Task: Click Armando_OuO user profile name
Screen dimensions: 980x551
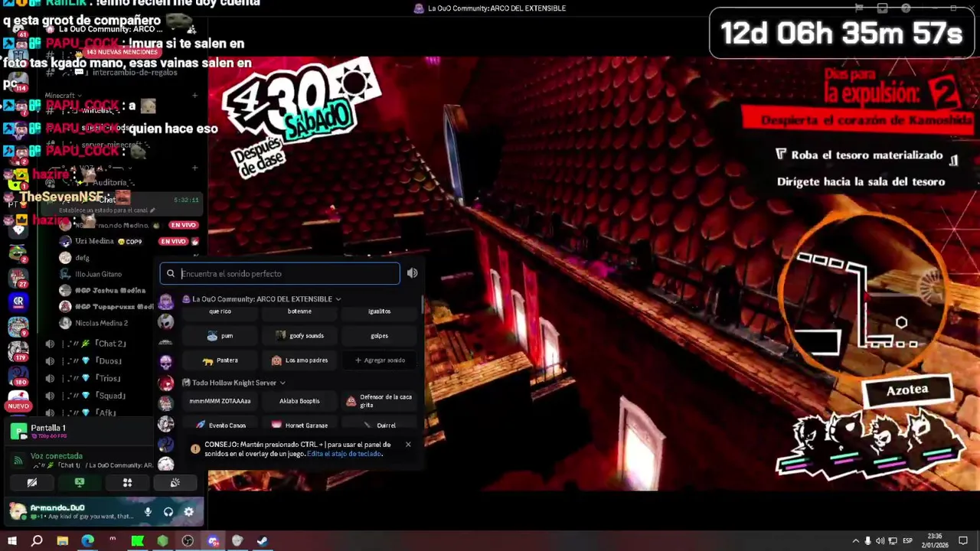Action: coord(57,507)
